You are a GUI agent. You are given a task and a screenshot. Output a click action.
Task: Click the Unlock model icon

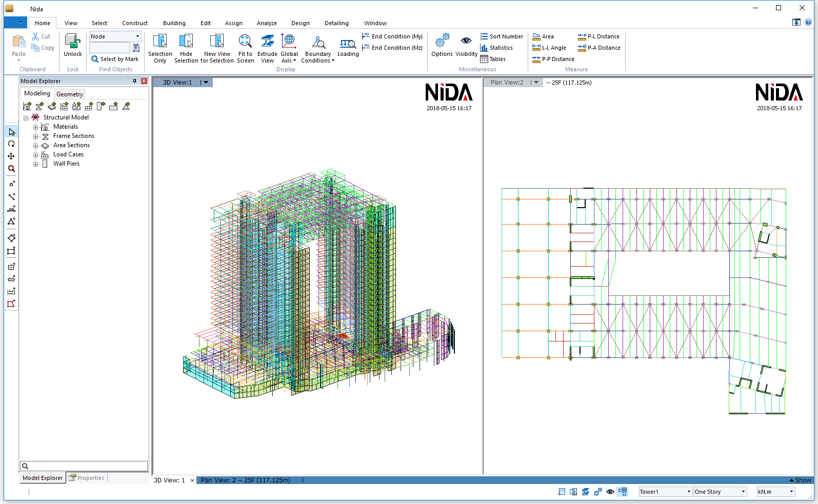point(73,41)
